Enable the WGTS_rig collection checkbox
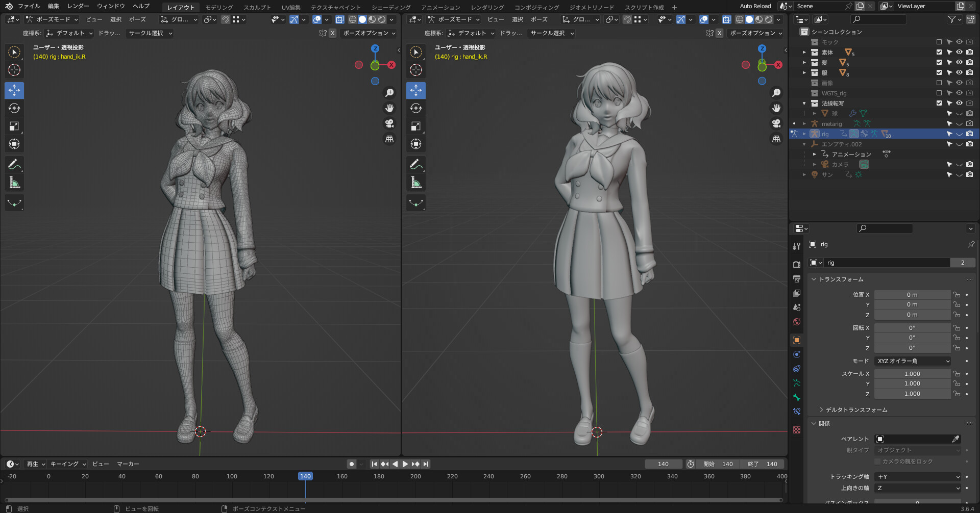 (x=939, y=93)
